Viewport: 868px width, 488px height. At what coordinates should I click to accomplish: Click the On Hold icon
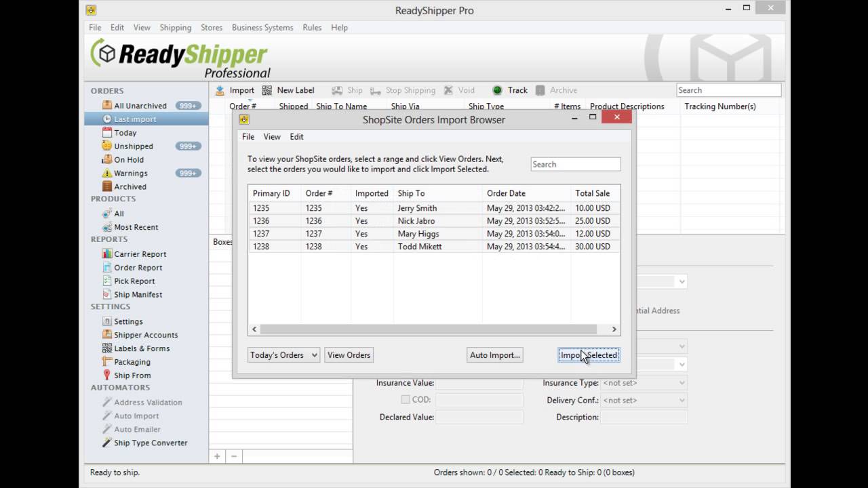[x=107, y=160]
